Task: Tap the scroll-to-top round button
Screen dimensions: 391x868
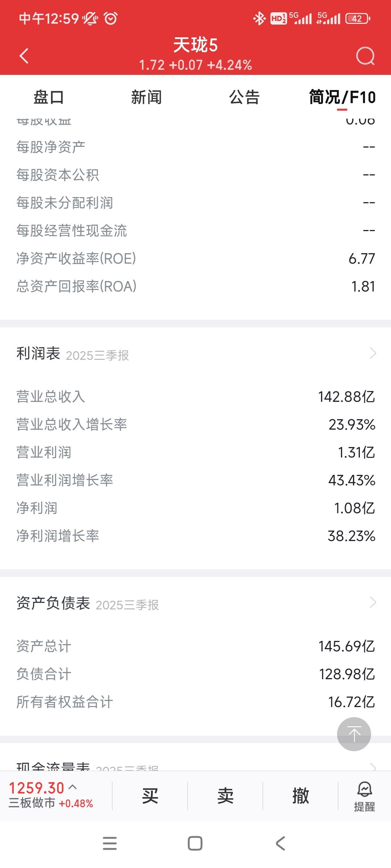Action: pyautogui.click(x=354, y=734)
